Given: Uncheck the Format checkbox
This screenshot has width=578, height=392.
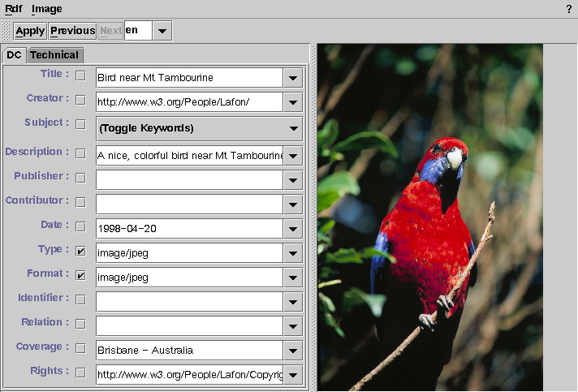Looking at the screenshot, I should (80, 276).
